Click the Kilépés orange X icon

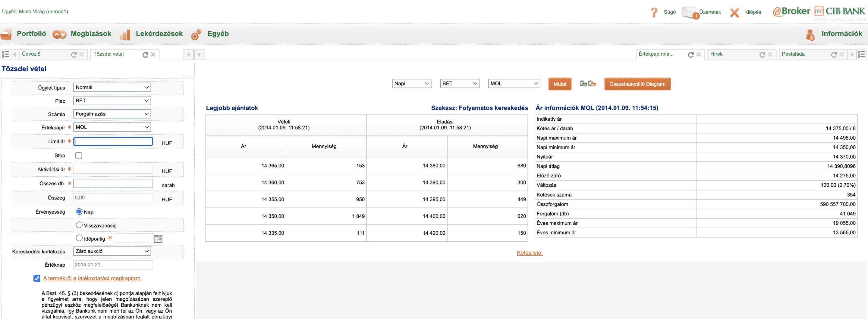[x=734, y=13]
